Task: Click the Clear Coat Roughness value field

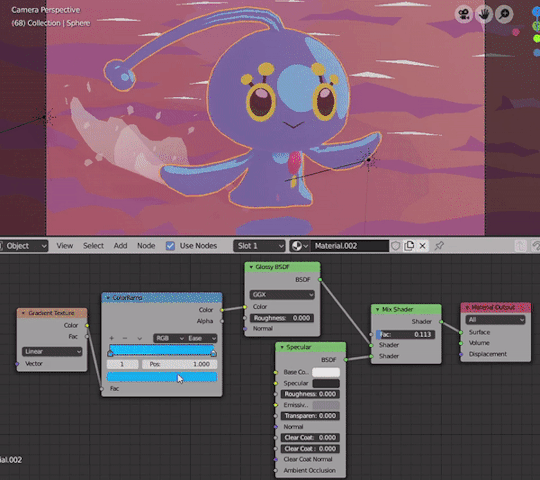Action: coord(311,449)
